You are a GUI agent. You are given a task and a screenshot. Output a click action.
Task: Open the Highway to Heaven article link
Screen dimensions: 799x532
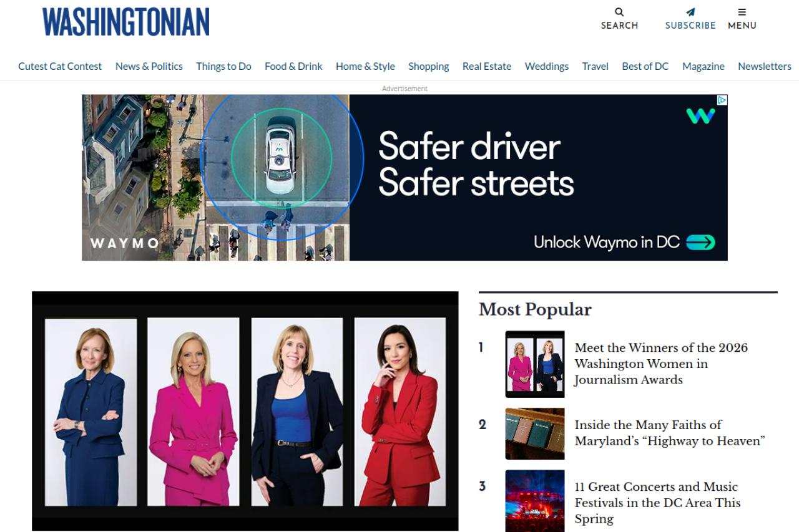point(669,433)
